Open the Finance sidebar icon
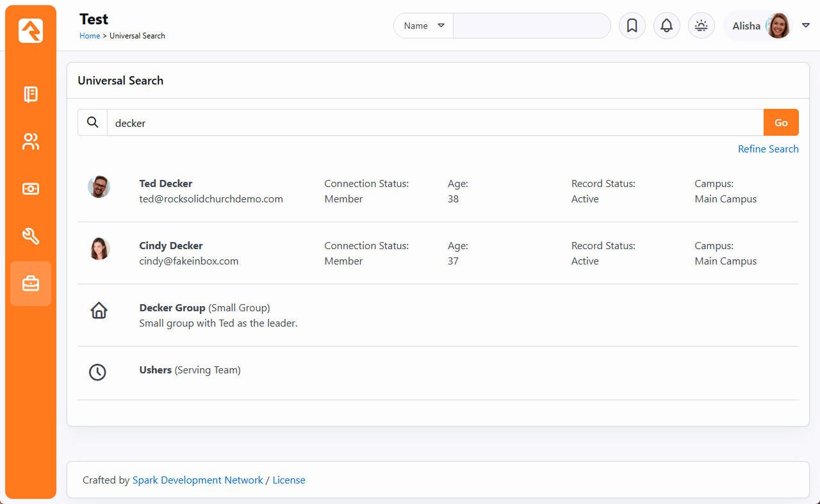 tap(31, 189)
